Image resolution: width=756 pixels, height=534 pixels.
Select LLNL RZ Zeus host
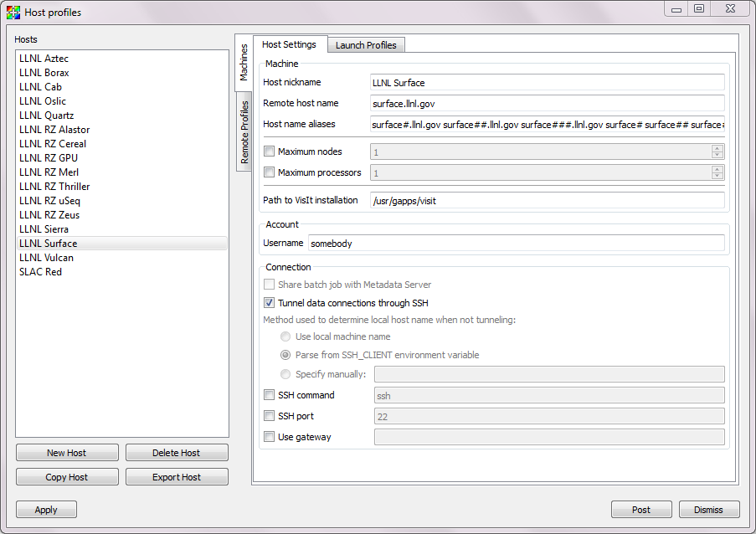coord(122,215)
